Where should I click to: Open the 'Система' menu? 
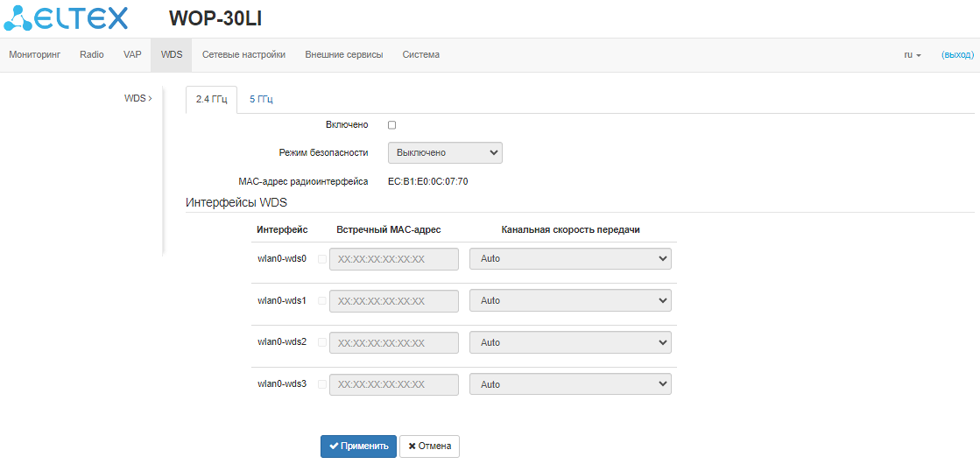point(421,54)
